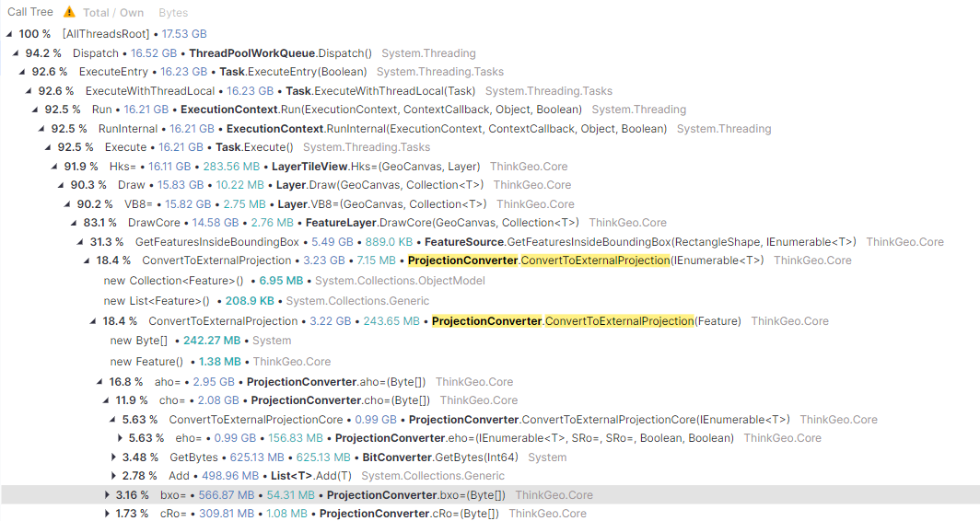Collapse the ExecutionContext.RunInternal node
The height and width of the screenshot is (521, 980).
(41, 129)
